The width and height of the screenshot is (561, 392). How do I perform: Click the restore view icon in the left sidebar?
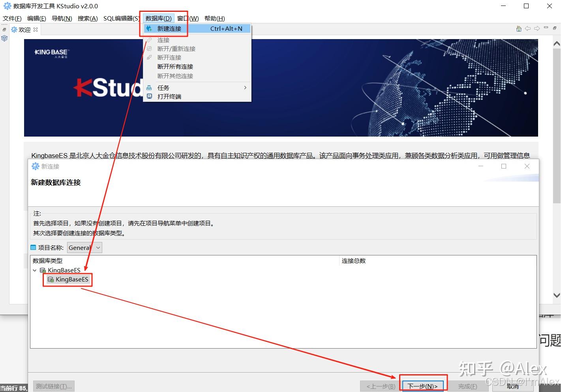pos(4,29)
